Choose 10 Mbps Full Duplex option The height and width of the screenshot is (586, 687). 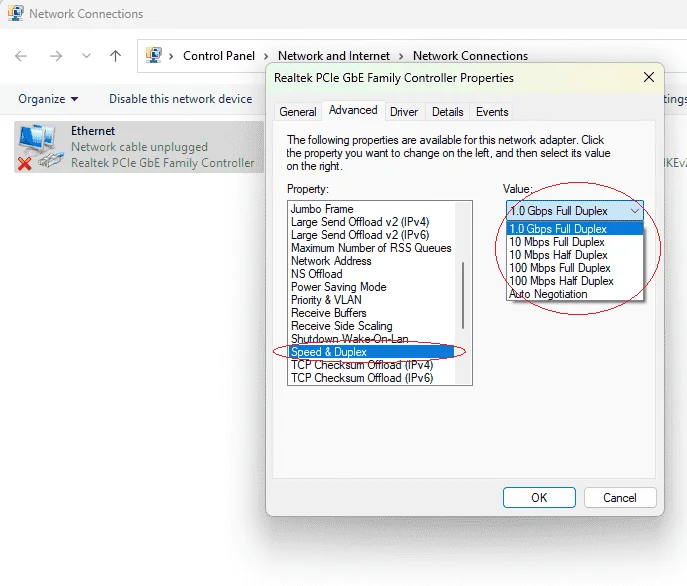pyautogui.click(x=575, y=242)
